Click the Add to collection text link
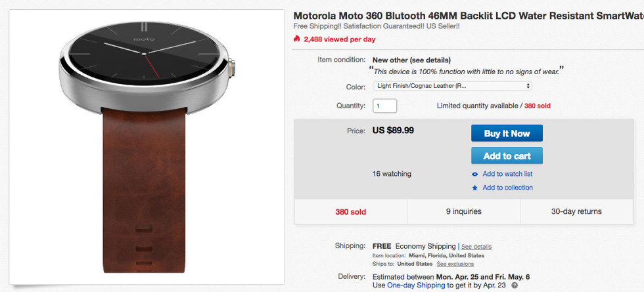The height and width of the screenshot is (292, 644). pos(507,188)
